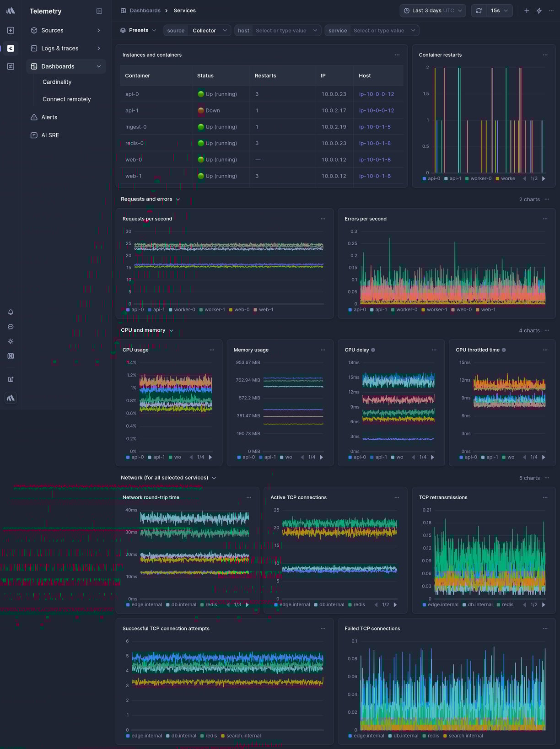
Task: Open Cardinality in the sidebar
Action: point(57,82)
